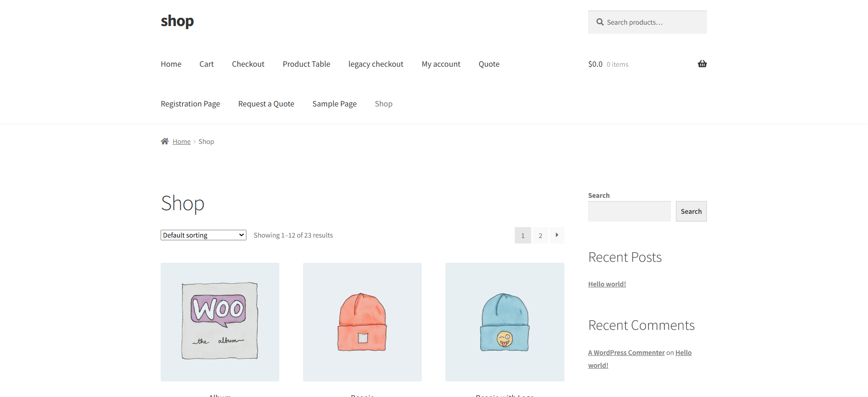Viewport: 868px width, 397px height.
Task: Open the Woo Album product thumbnail
Action: click(220, 322)
